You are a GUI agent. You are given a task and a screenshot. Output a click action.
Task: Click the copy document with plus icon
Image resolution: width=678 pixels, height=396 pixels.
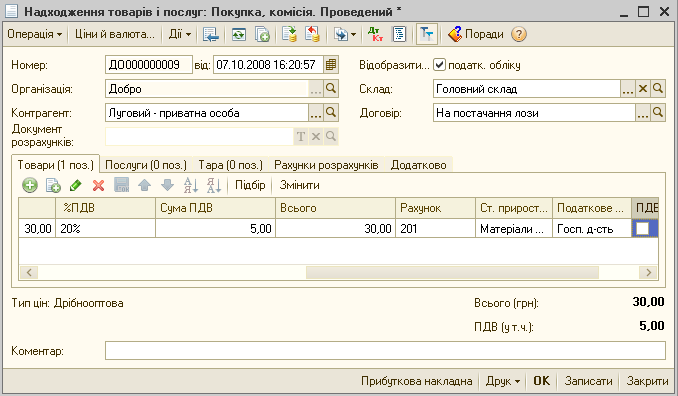262,34
